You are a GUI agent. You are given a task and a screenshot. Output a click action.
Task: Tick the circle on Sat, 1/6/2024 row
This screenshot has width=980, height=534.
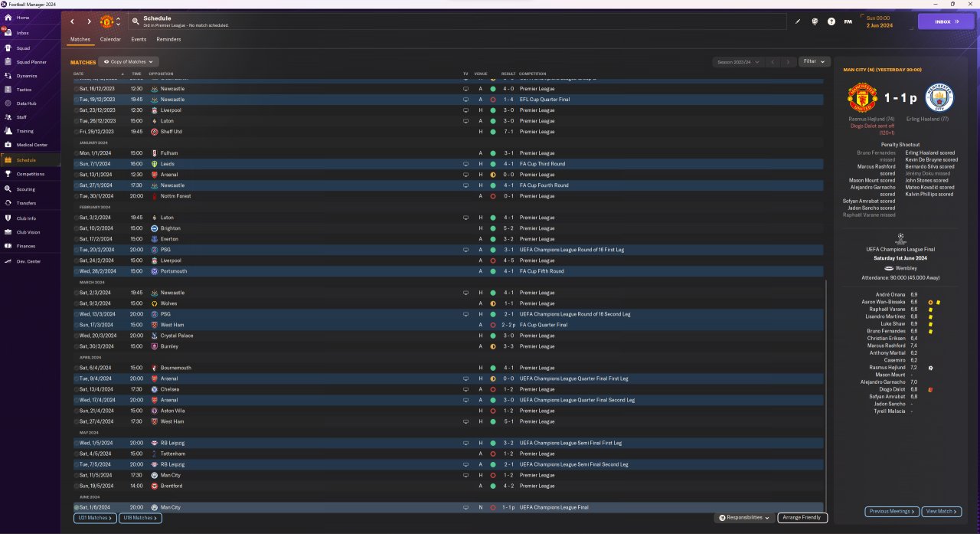(77, 507)
